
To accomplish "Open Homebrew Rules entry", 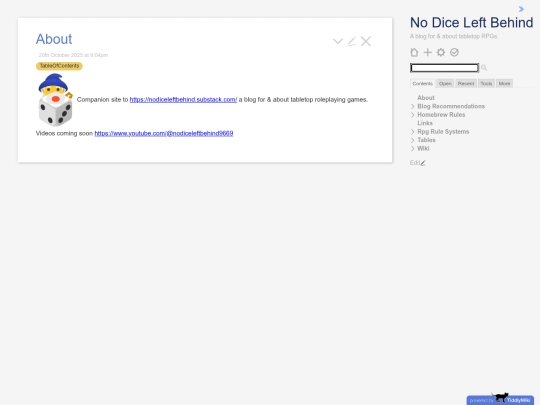I will 441,115.
